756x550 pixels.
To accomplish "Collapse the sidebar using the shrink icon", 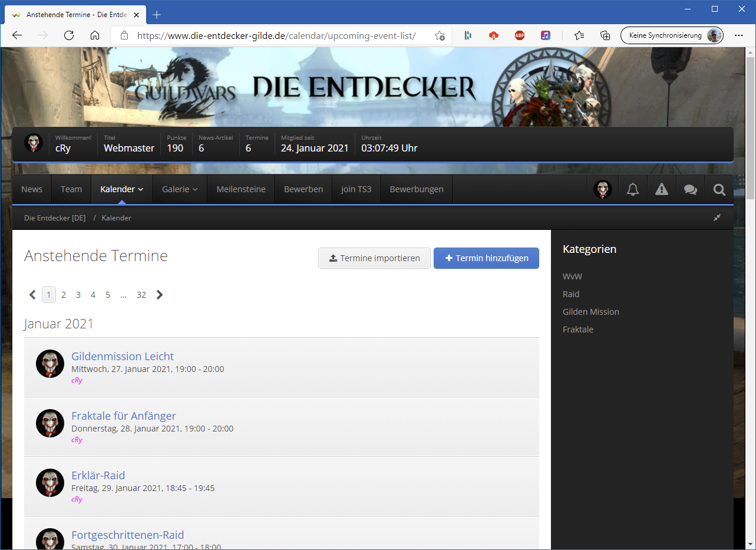I will pos(717,218).
